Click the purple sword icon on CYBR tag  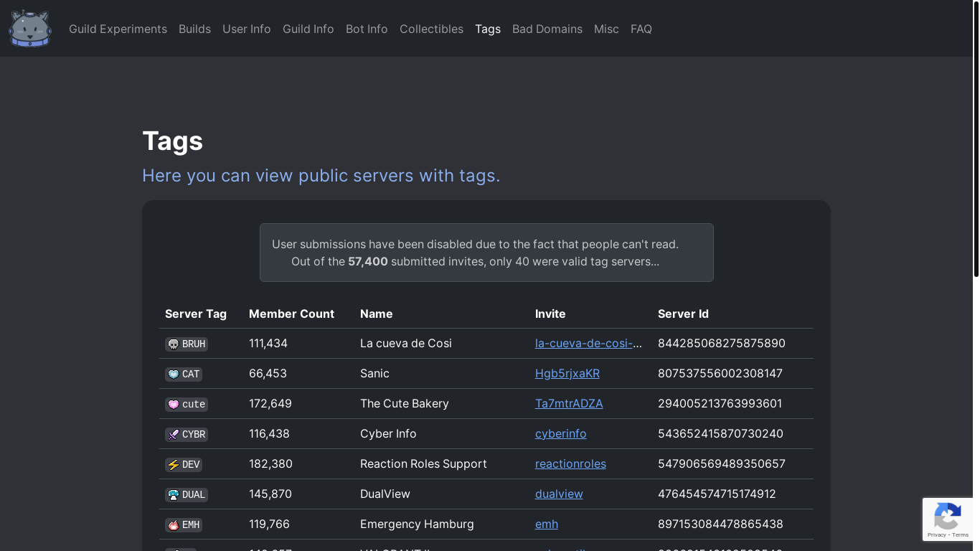coord(173,435)
